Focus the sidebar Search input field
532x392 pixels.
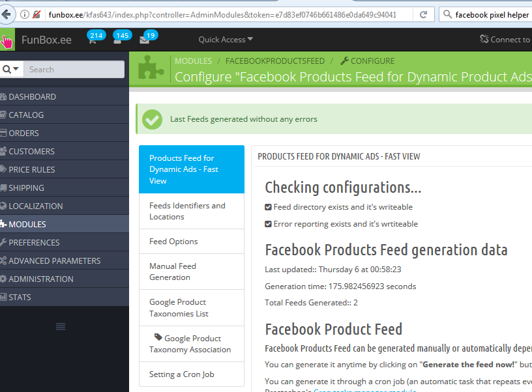[x=74, y=70]
